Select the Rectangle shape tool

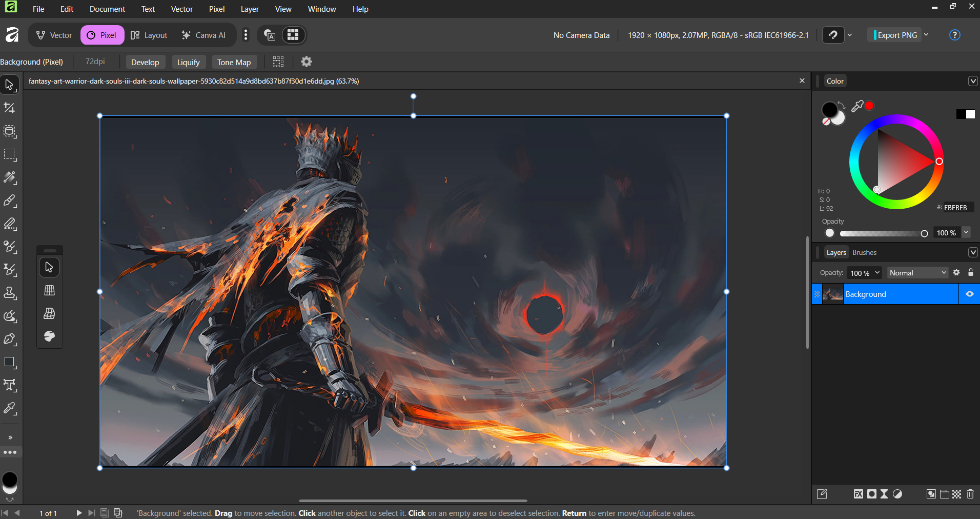(x=10, y=362)
